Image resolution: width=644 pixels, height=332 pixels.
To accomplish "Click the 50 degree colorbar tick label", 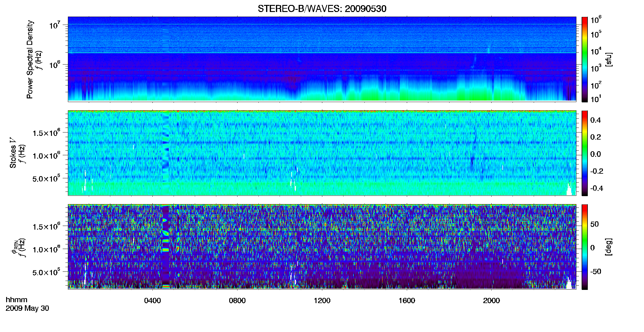I will pyautogui.click(x=595, y=224).
